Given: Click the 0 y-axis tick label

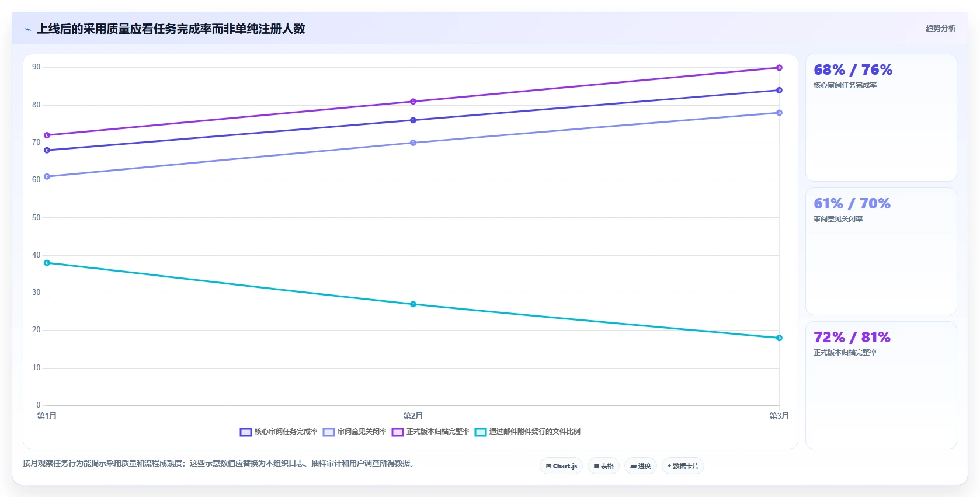Looking at the screenshot, I should (39, 405).
